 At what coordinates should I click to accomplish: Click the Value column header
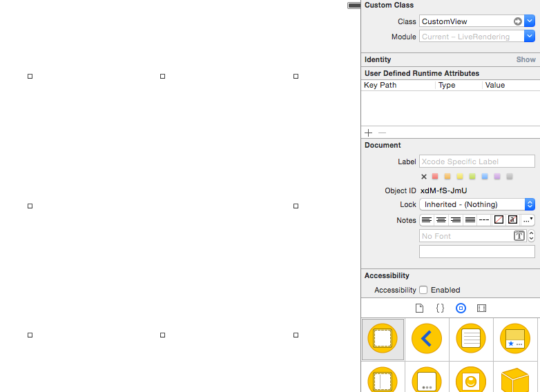coord(495,85)
